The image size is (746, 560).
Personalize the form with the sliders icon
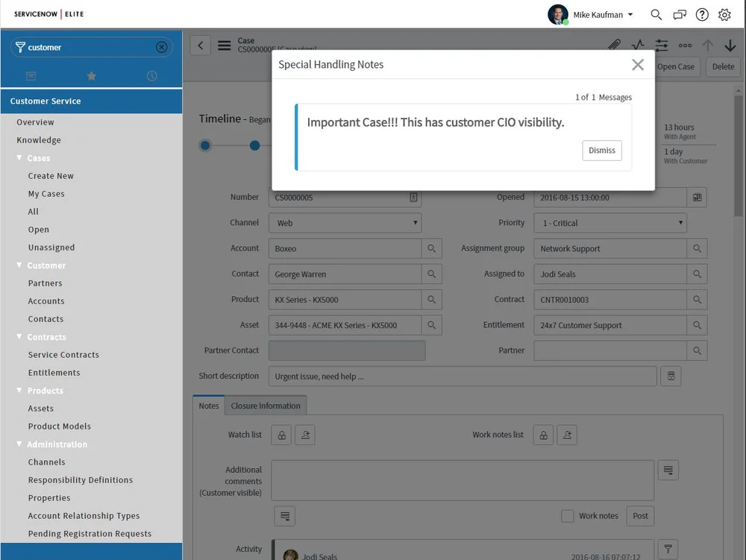pyautogui.click(x=661, y=45)
